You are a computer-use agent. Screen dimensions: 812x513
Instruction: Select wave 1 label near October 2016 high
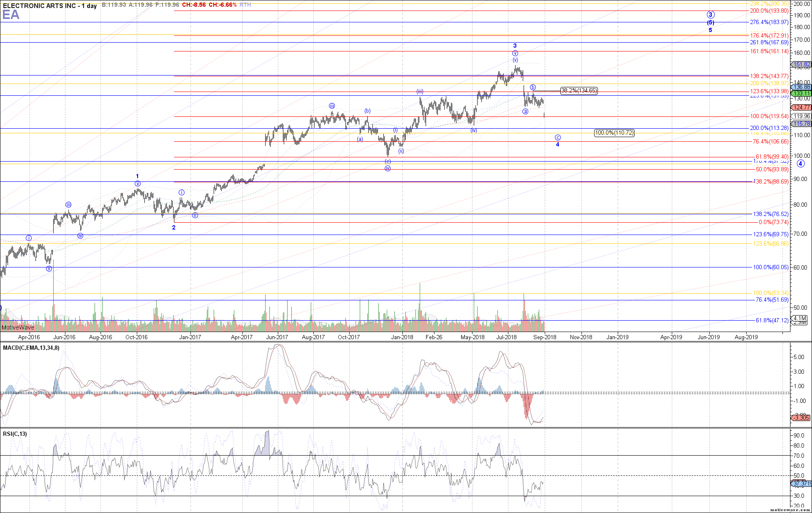point(137,176)
